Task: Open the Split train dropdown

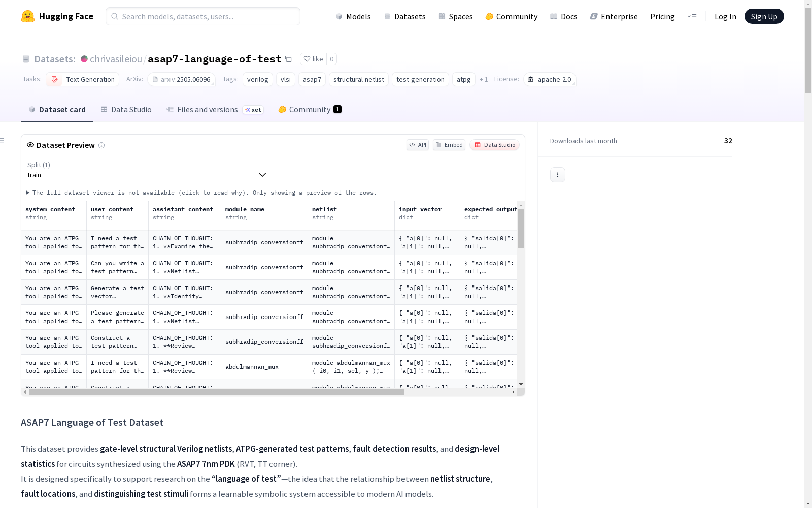Action: pos(147,170)
